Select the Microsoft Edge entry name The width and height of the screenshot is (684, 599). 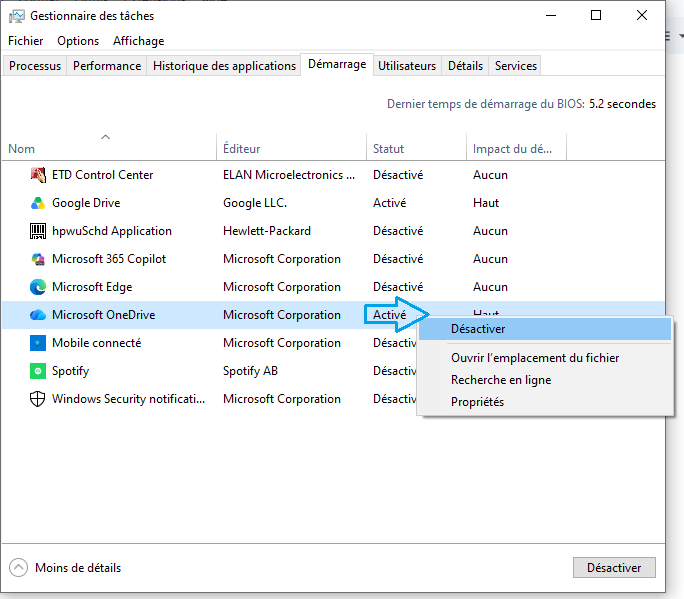92,287
